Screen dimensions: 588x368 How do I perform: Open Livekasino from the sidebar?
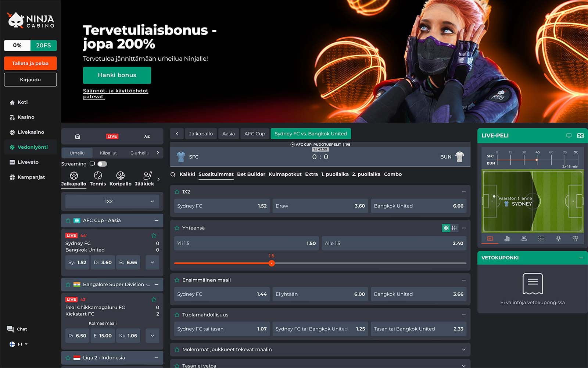(x=26, y=132)
